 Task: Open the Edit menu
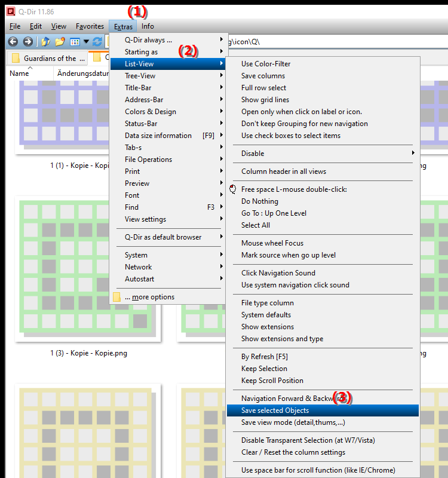tap(36, 26)
